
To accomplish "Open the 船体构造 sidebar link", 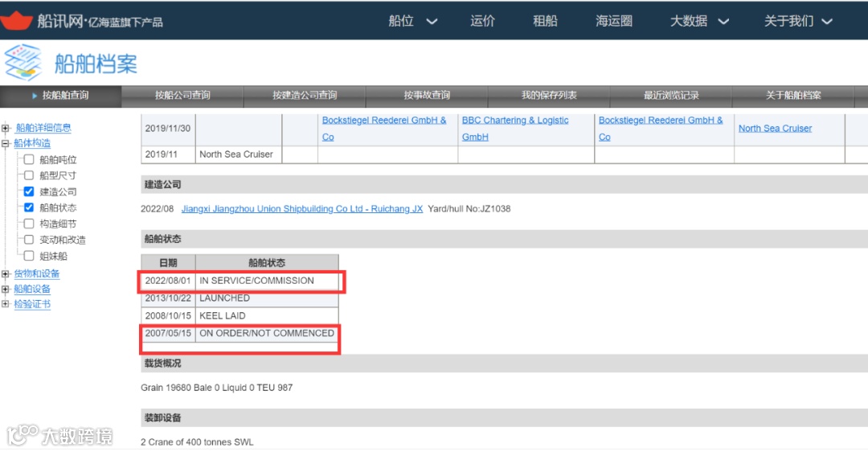I will [x=32, y=143].
